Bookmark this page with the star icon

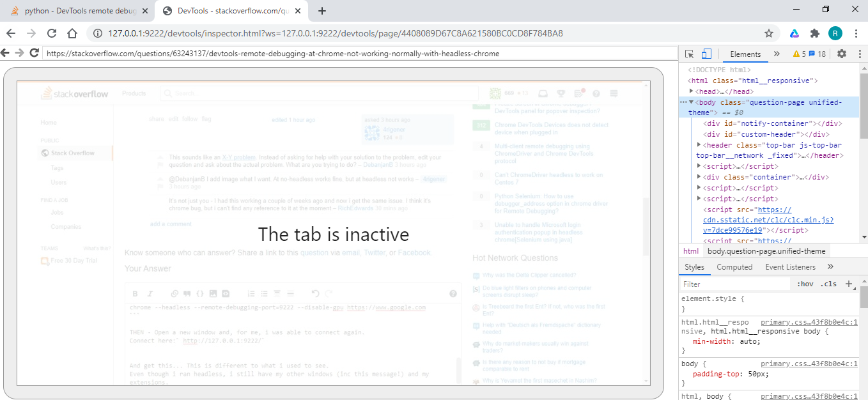[x=769, y=33]
